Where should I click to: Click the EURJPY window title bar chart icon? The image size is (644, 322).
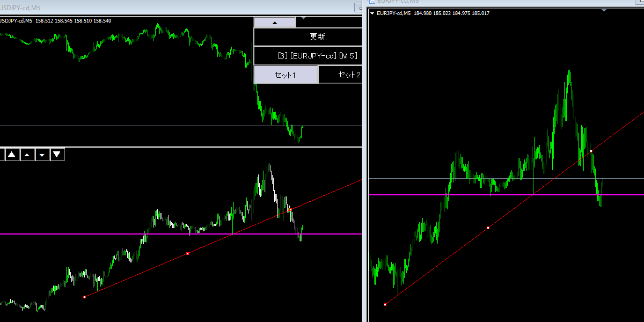[371, 2]
